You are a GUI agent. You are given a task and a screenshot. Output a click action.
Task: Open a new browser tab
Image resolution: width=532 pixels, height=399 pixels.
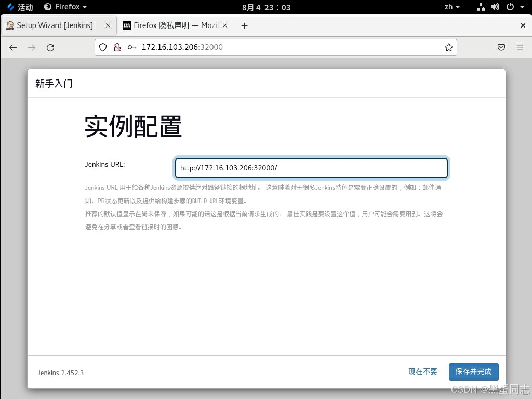click(x=244, y=26)
